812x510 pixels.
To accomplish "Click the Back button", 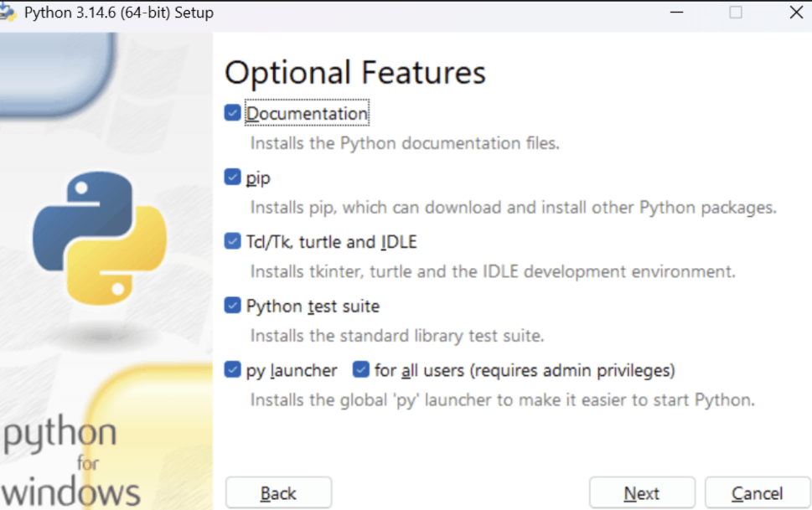I will point(278,493).
